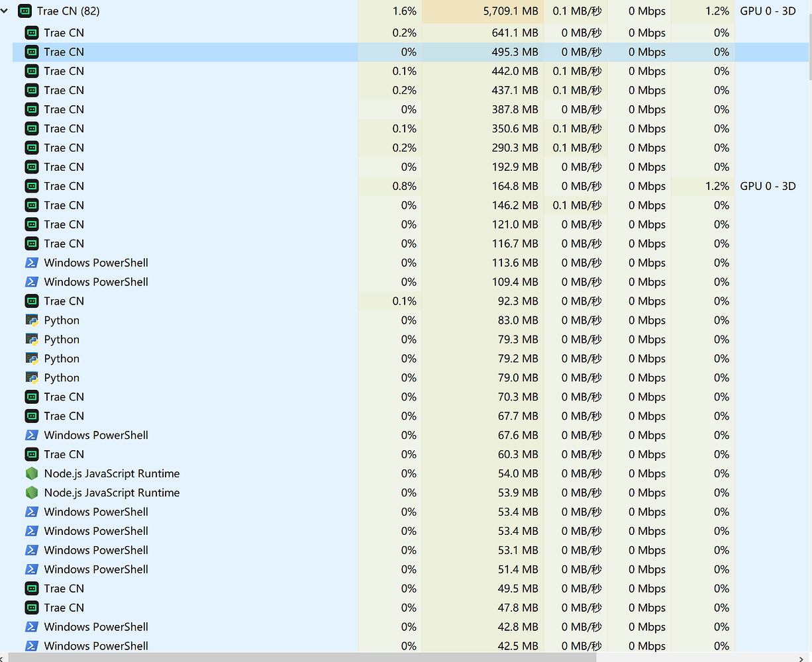Click the 0.8% CPU value
This screenshot has height=662, width=812.
pyautogui.click(x=405, y=186)
